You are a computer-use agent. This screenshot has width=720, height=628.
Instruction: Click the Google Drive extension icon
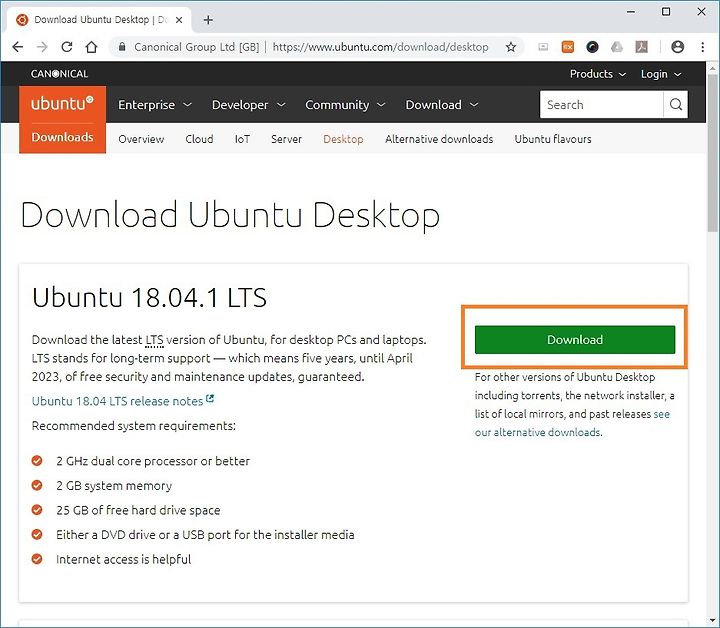(x=617, y=47)
